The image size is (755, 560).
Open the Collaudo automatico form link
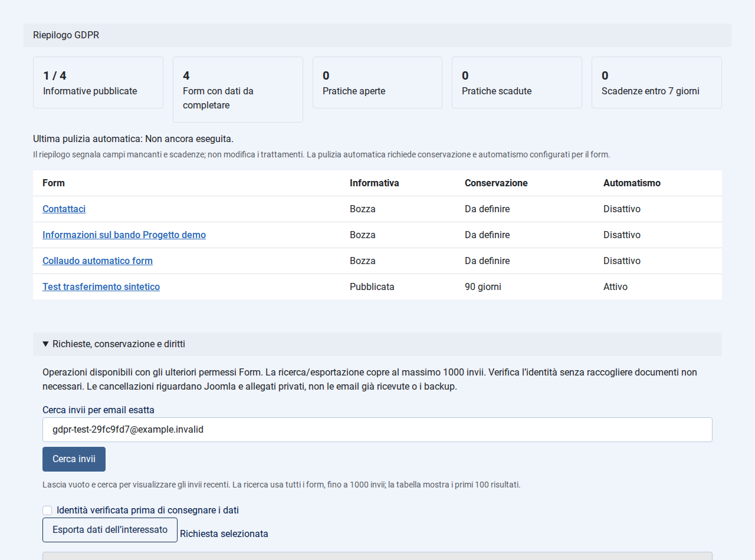click(x=97, y=261)
